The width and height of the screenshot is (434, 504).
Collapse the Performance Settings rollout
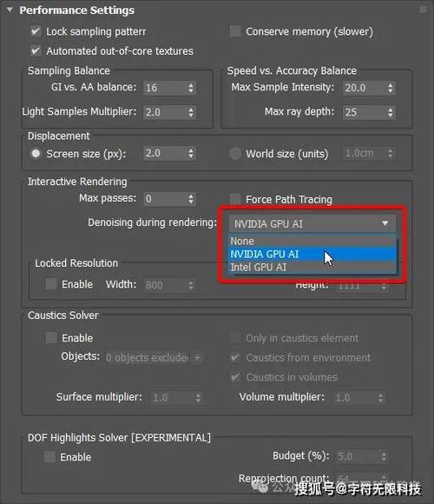tap(10, 10)
